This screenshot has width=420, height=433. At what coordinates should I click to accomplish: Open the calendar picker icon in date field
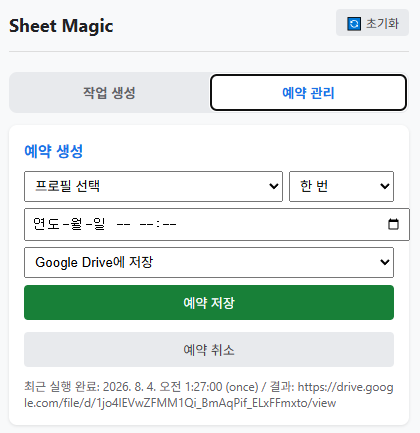click(x=393, y=224)
